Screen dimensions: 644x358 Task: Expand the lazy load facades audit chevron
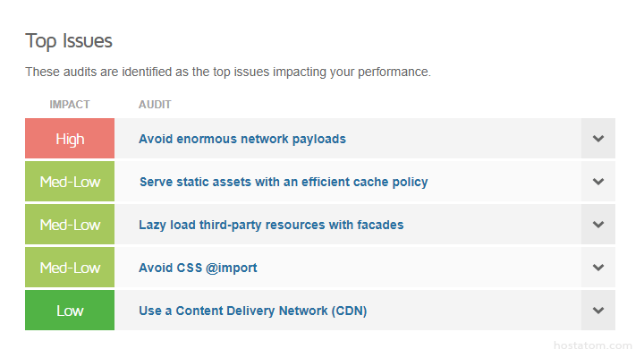(x=598, y=225)
